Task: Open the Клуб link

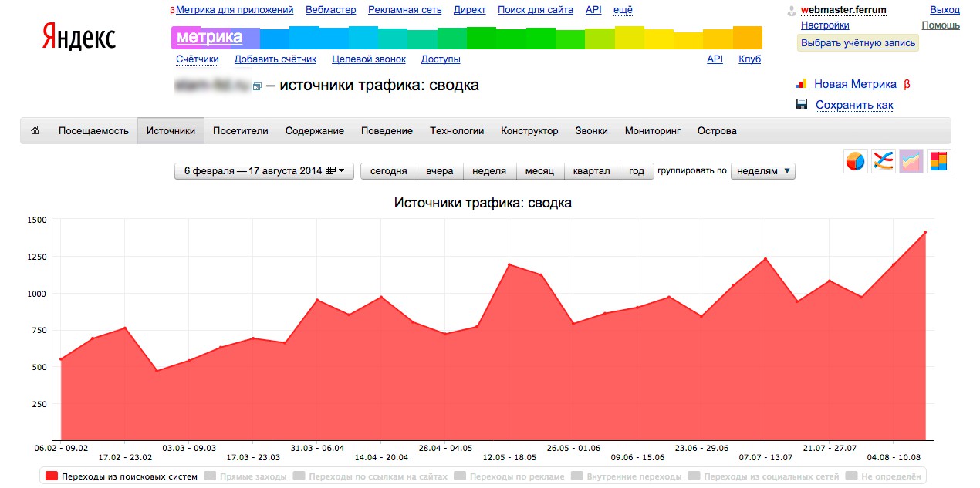Action: (749, 59)
